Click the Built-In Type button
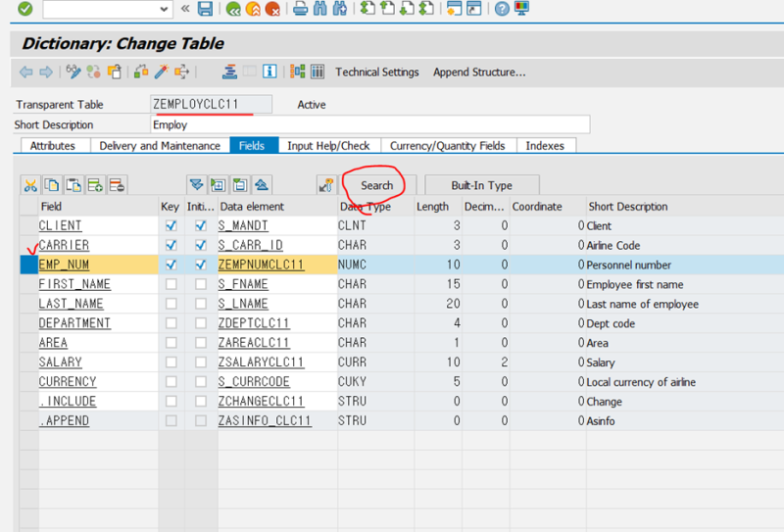Image resolution: width=784 pixels, height=532 pixels. pos(481,185)
